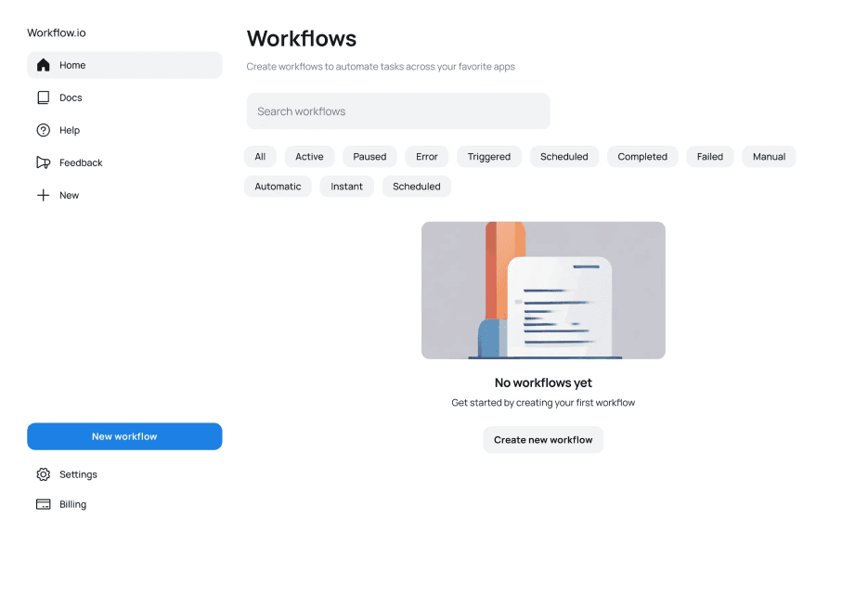This screenshot has height=596, width=868.
Task: Select the Instant filter tab
Action: [x=346, y=186]
